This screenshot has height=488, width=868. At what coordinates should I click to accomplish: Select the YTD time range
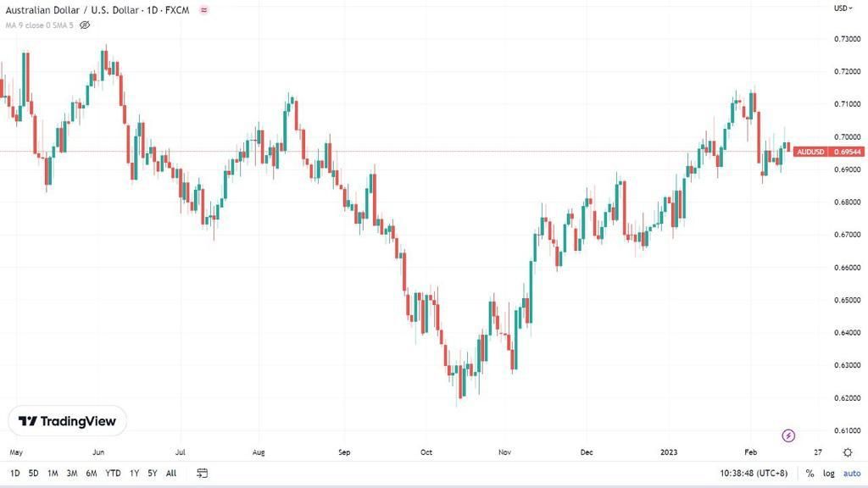(x=113, y=473)
